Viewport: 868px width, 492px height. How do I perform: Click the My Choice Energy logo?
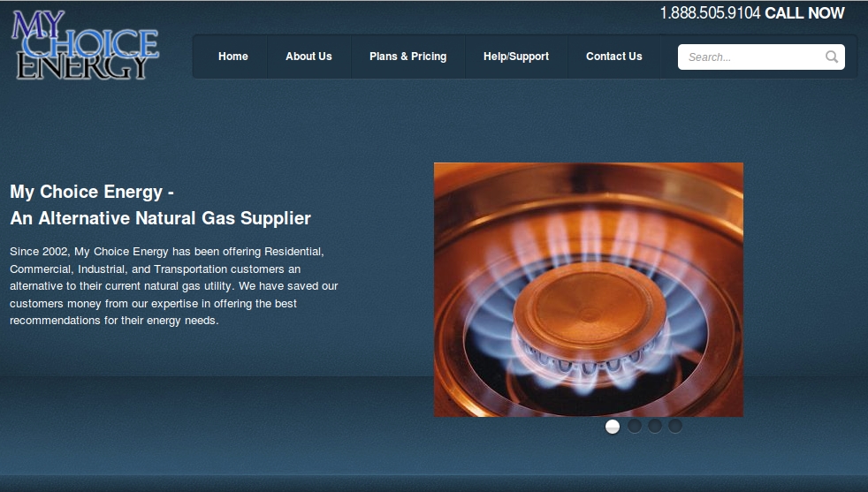85,45
